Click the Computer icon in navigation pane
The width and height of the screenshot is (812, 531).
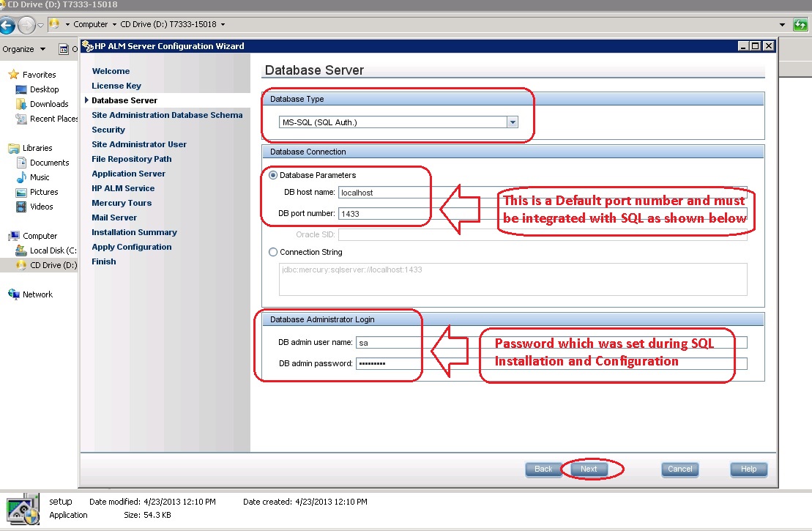(x=14, y=237)
